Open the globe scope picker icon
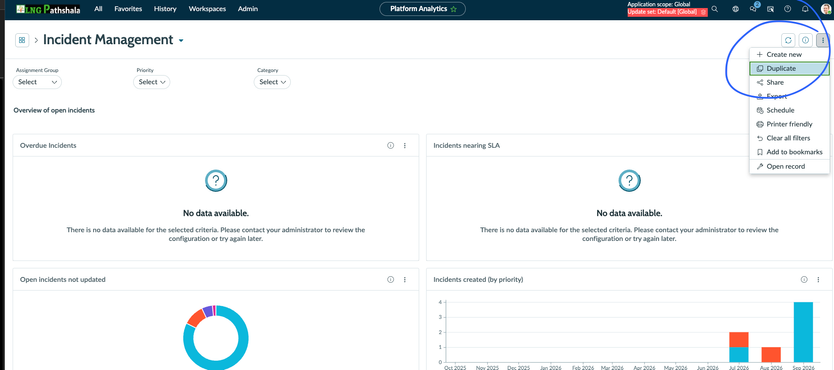This screenshot has height=370, width=834. pyautogui.click(x=736, y=9)
